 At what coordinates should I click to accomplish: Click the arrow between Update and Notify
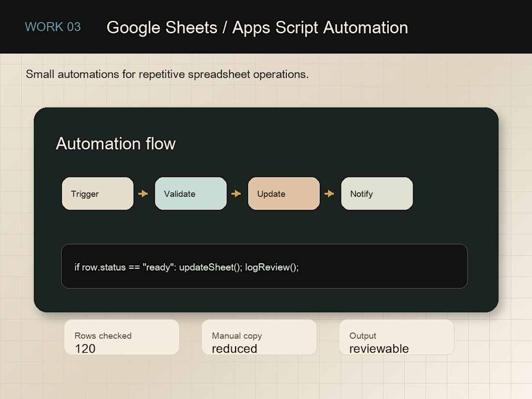(329, 193)
